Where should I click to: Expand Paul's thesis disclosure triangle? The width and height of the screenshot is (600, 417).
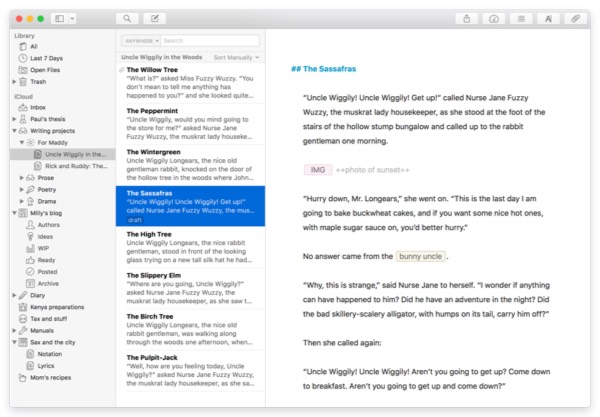coord(14,119)
